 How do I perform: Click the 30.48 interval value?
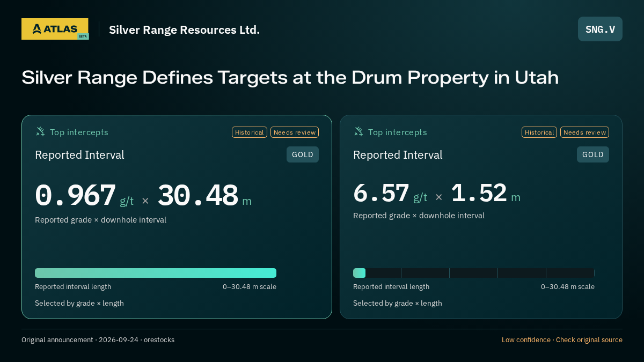pyautogui.click(x=197, y=195)
